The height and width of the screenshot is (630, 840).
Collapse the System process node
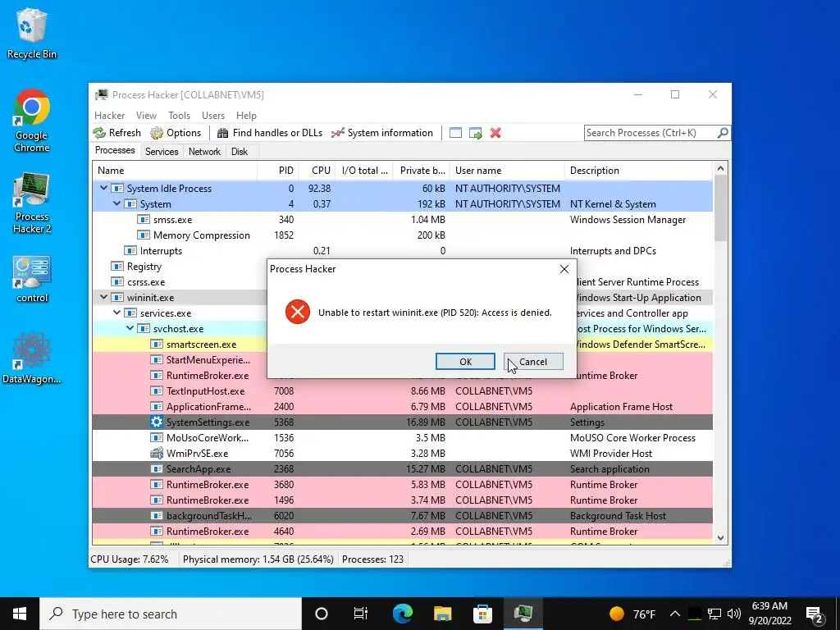pyautogui.click(x=116, y=203)
